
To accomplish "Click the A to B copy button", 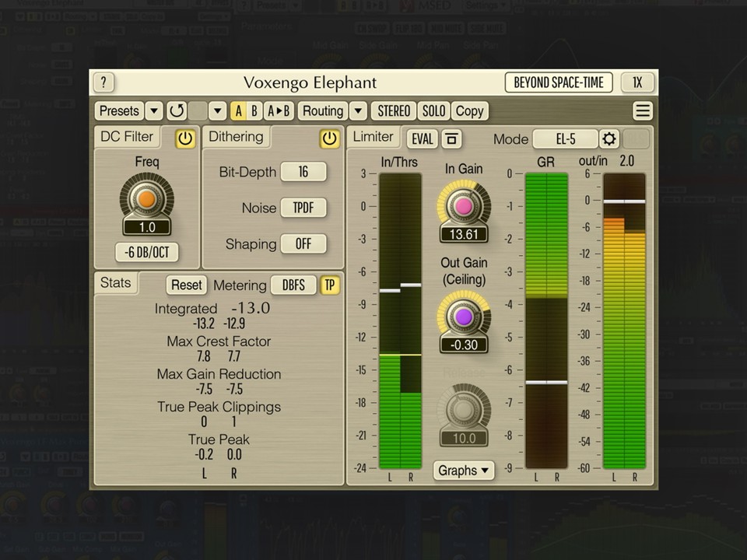I will click(x=279, y=111).
